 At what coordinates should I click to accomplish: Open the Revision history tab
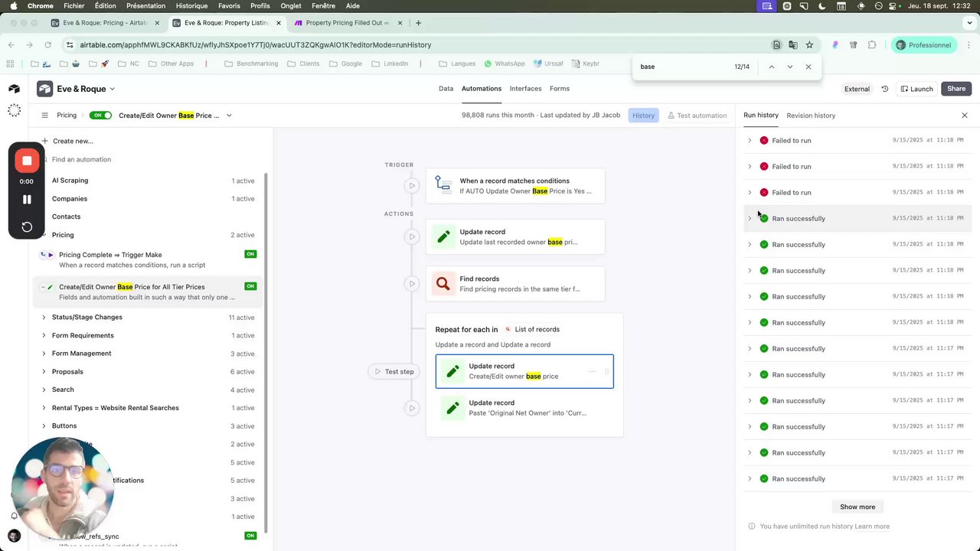[x=811, y=116]
